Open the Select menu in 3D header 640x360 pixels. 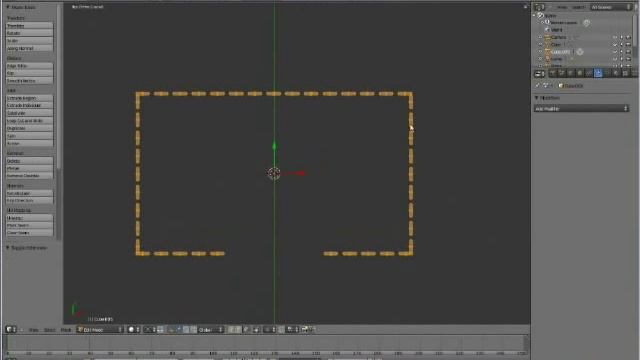click(x=50, y=330)
